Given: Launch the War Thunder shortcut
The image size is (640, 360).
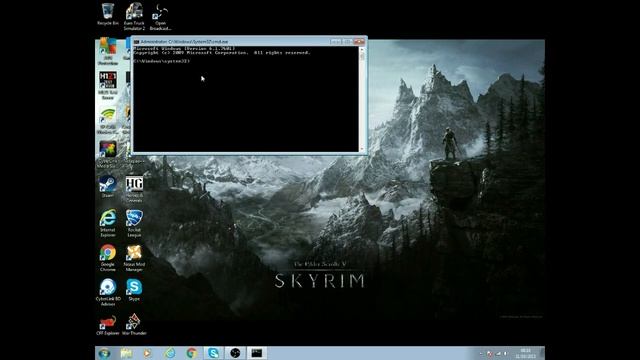Looking at the screenshot, I should 134,324.
